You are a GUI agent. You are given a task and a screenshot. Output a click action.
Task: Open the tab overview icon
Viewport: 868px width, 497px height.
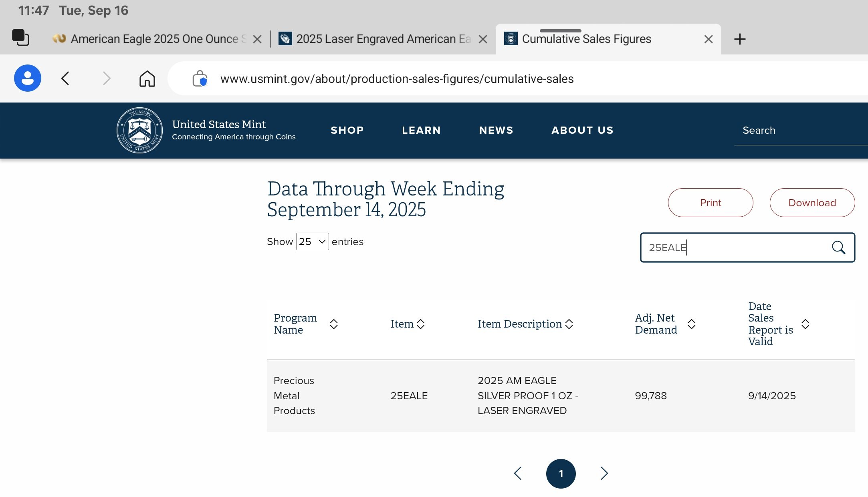20,38
